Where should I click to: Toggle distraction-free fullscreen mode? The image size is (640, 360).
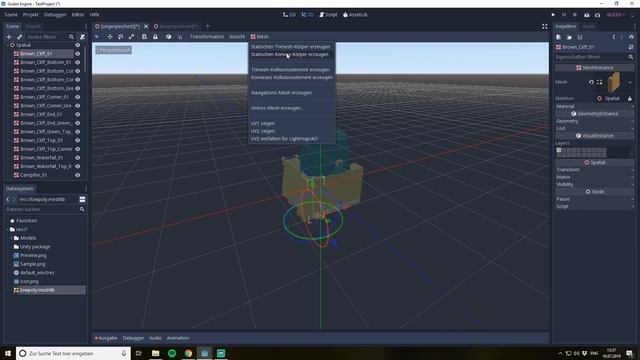click(x=544, y=27)
